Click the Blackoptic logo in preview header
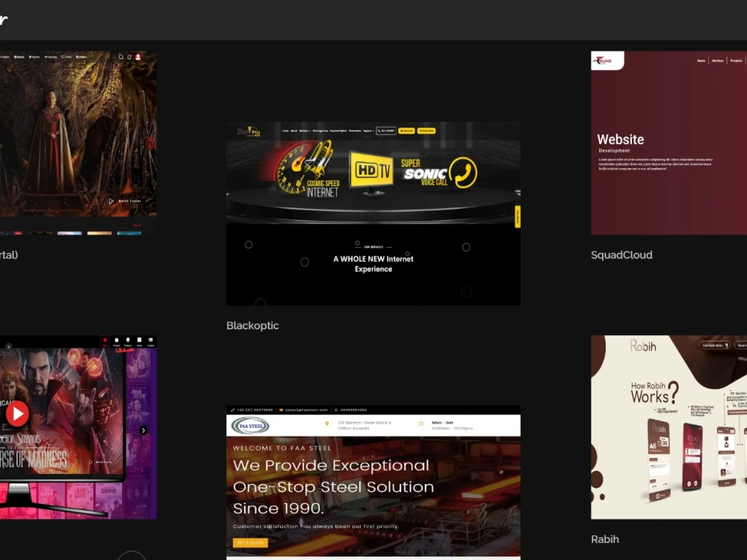 pos(249,132)
